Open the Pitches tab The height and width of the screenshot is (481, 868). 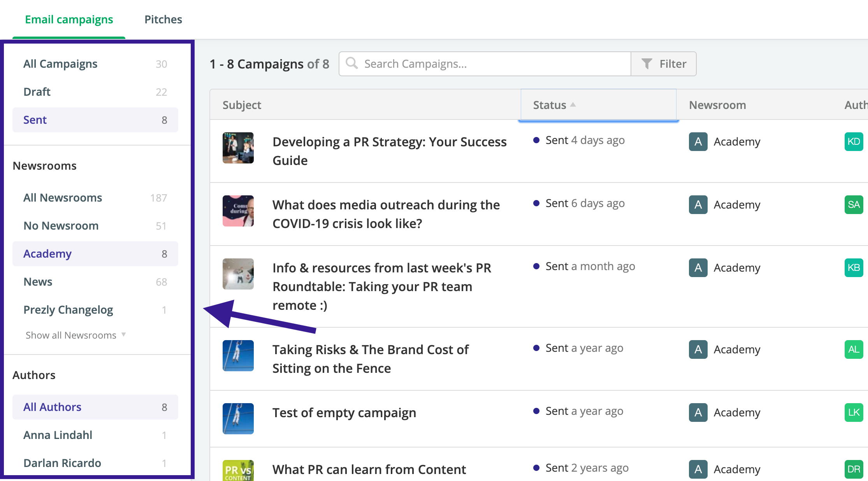click(163, 19)
